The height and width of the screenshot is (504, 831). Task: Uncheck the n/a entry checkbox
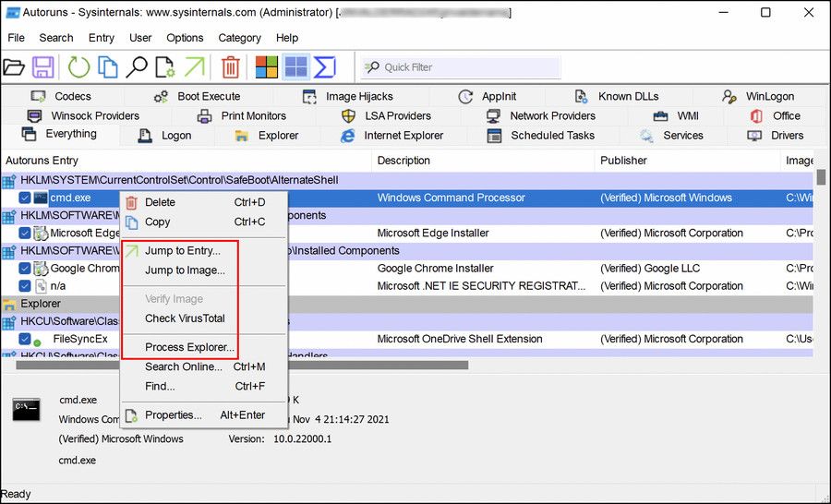(x=24, y=285)
